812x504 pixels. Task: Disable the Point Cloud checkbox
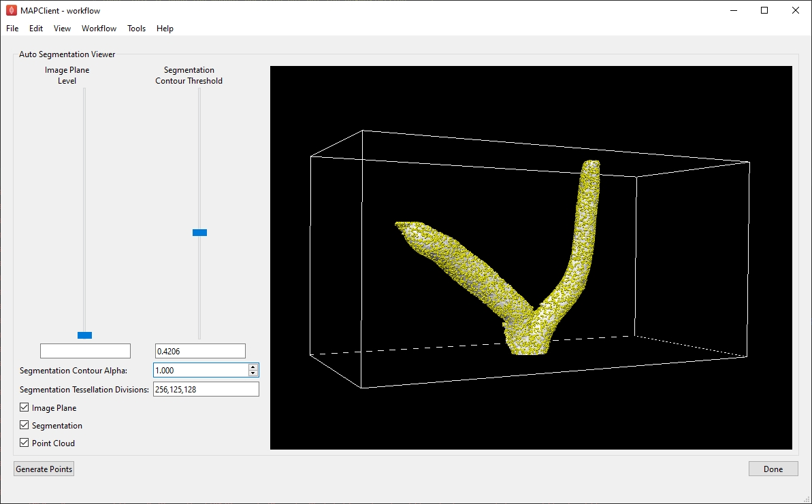pos(25,443)
